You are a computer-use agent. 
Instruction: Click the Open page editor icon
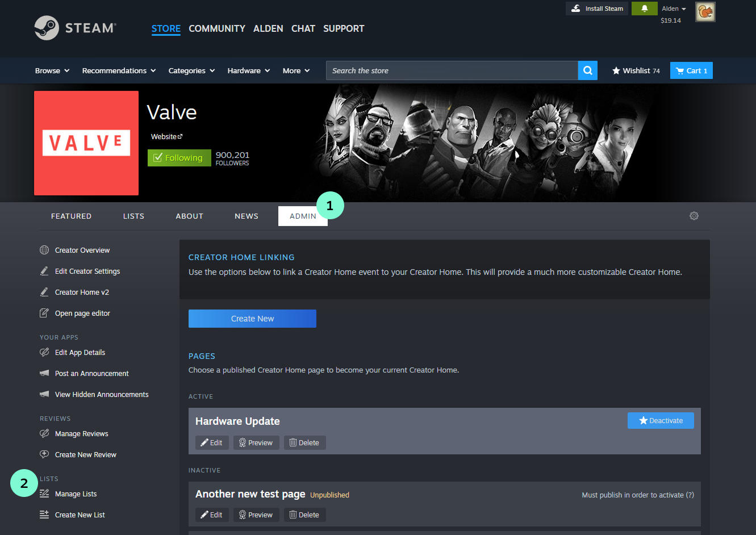point(44,313)
